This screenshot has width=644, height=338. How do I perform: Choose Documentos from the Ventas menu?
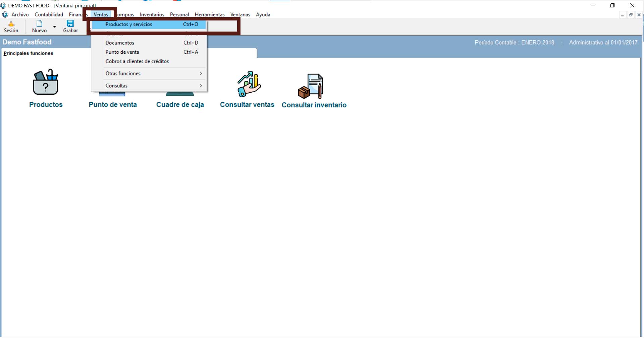(120, 43)
